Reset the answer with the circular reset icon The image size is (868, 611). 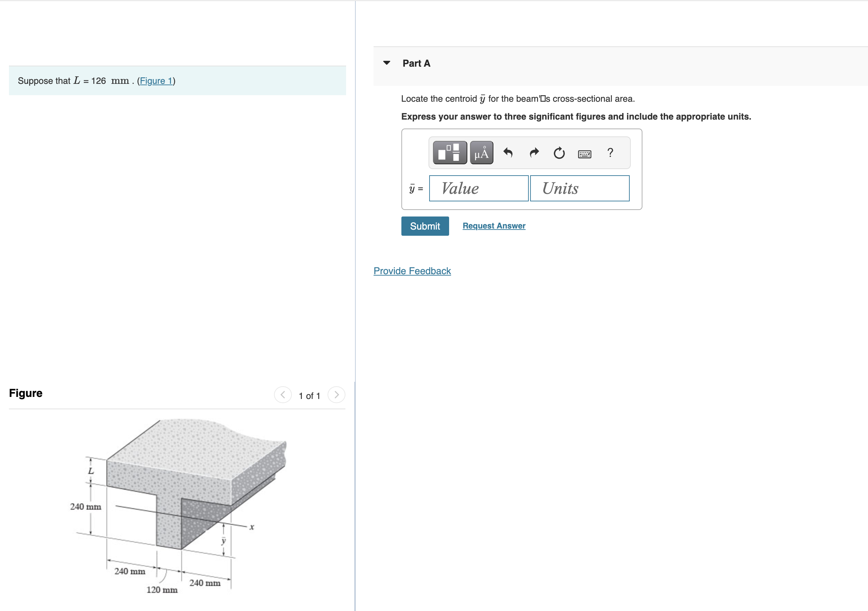click(559, 153)
